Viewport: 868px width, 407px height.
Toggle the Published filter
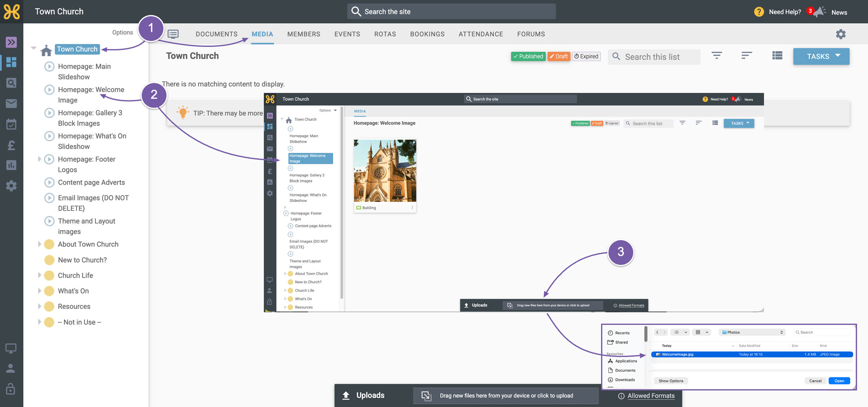point(528,56)
